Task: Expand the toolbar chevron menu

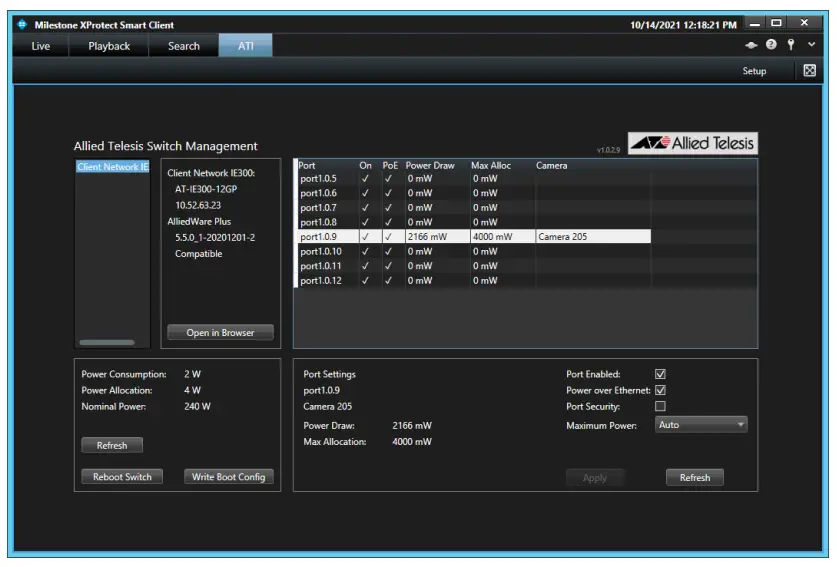Action: [x=811, y=45]
